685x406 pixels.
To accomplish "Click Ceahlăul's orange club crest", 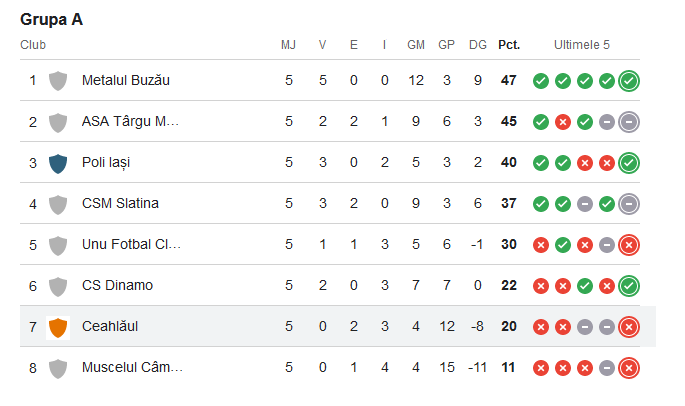I will [x=58, y=327].
